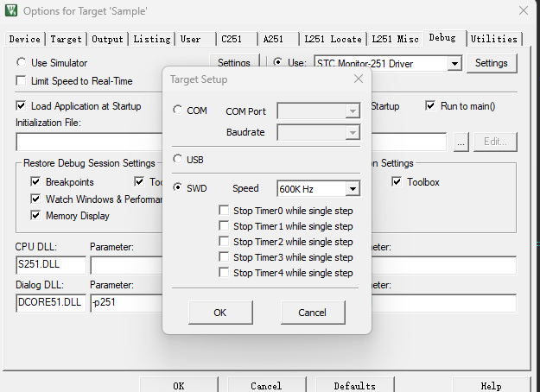Expand the SWD Speed 600K Hz dropdown
The height and width of the screenshot is (392, 540).
coord(319,188)
